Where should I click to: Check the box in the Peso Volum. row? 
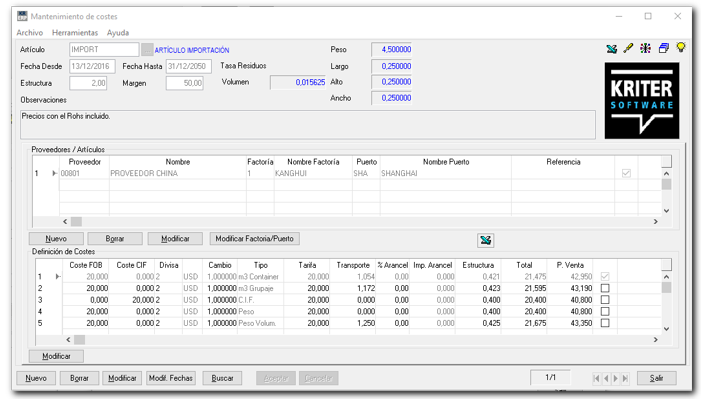coord(605,323)
